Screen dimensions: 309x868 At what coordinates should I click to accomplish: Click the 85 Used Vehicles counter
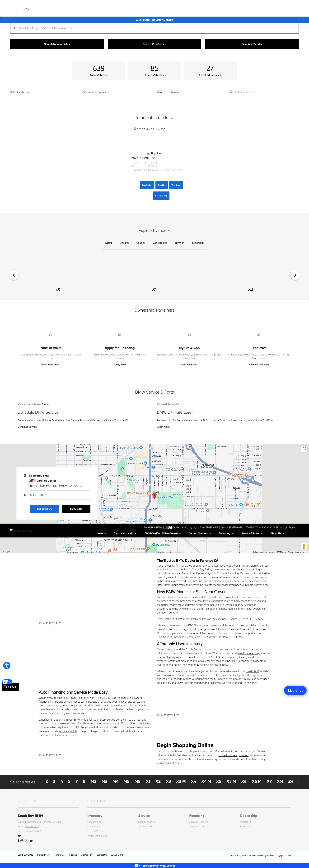point(154,70)
